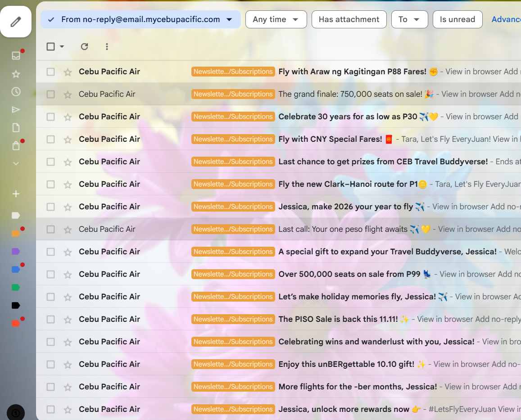
Task: Open the white label in sidebar
Action: [16, 215]
